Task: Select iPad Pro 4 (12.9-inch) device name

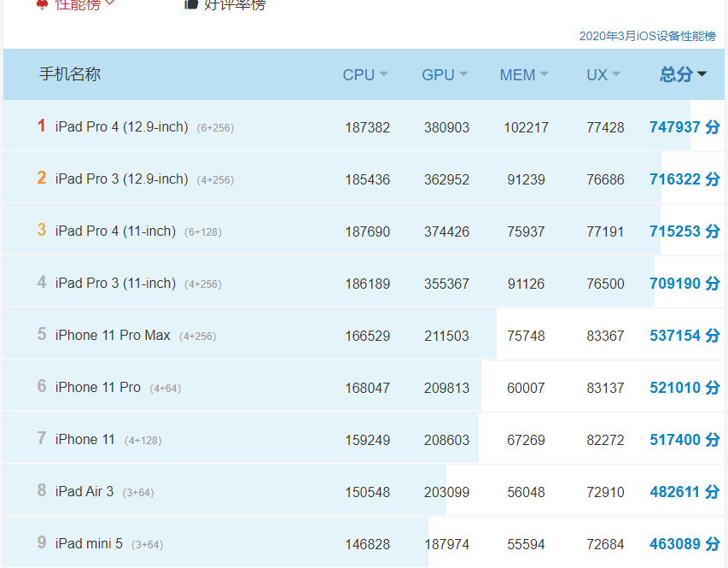Action: (122, 127)
